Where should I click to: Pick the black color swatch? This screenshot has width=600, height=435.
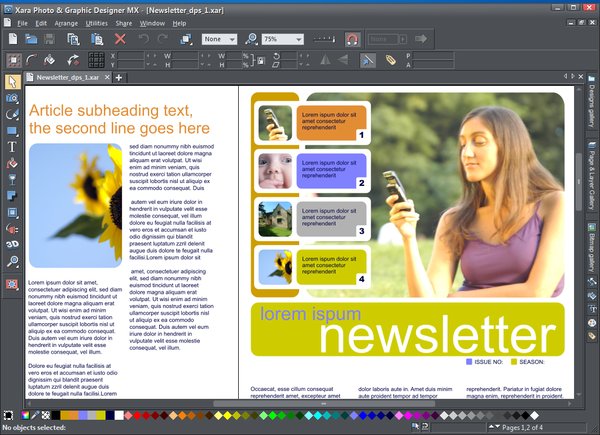pyautogui.click(x=55, y=415)
